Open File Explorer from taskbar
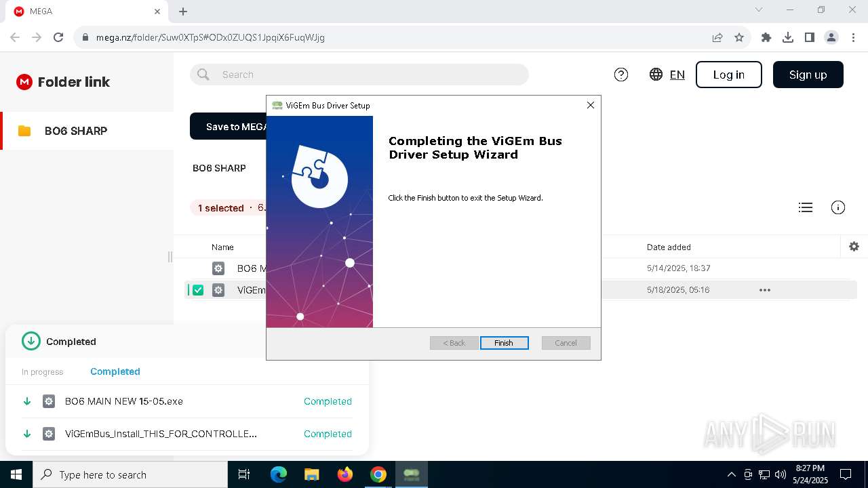 (x=312, y=474)
